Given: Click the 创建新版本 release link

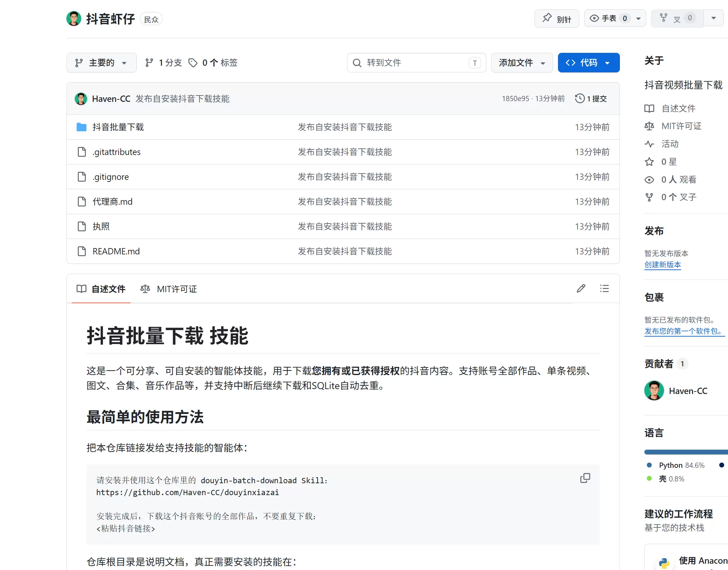Looking at the screenshot, I should pyautogui.click(x=663, y=265).
